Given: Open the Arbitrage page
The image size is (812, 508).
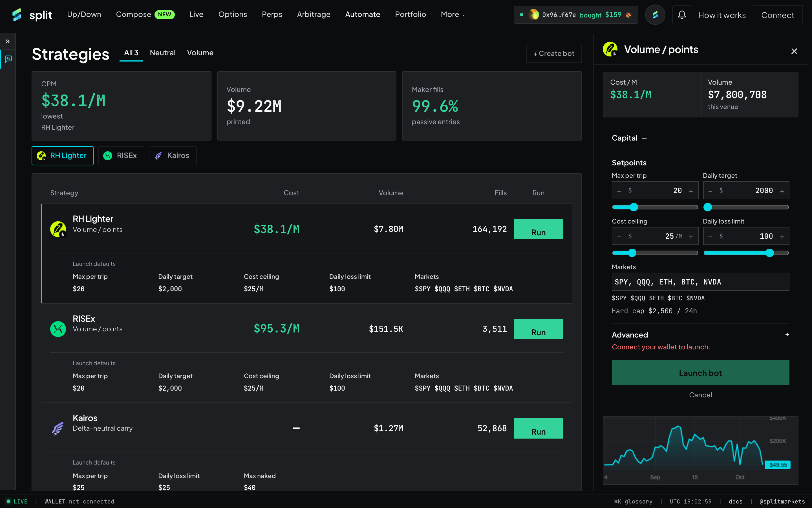Looking at the screenshot, I should click(314, 14).
